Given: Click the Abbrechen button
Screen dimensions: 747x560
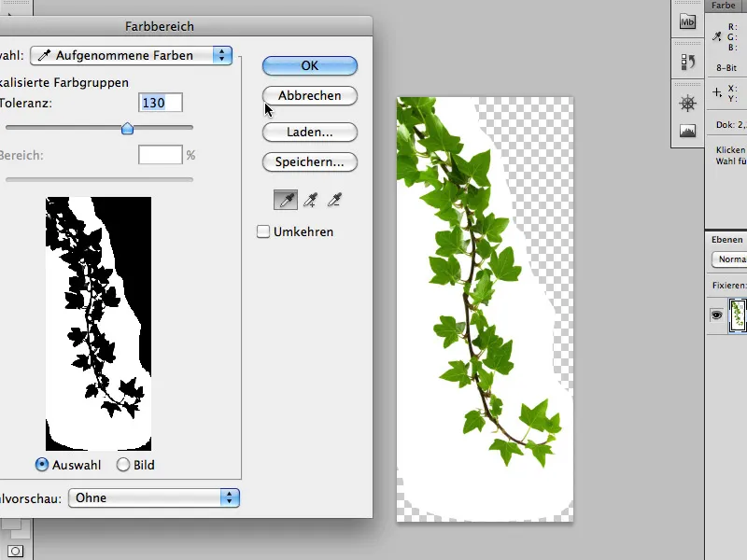Looking at the screenshot, I should tap(310, 96).
